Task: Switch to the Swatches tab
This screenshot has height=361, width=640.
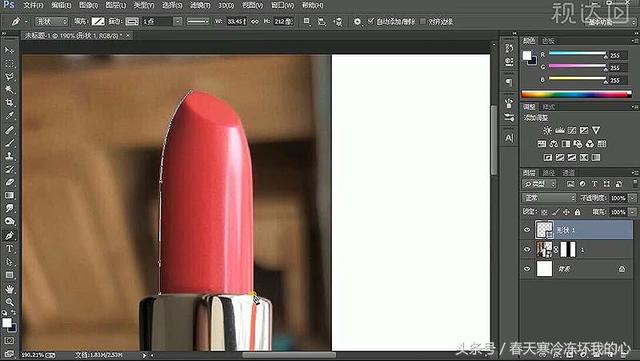Action: click(548, 41)
